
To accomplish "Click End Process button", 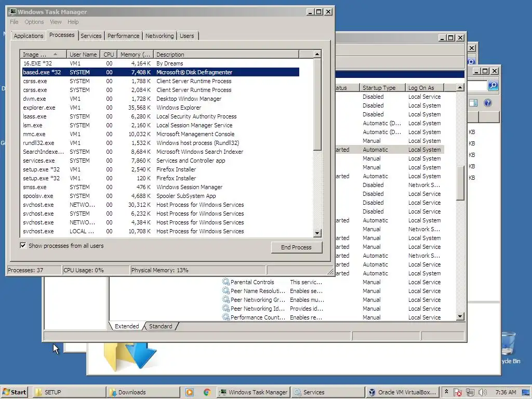I will (296, 247).
